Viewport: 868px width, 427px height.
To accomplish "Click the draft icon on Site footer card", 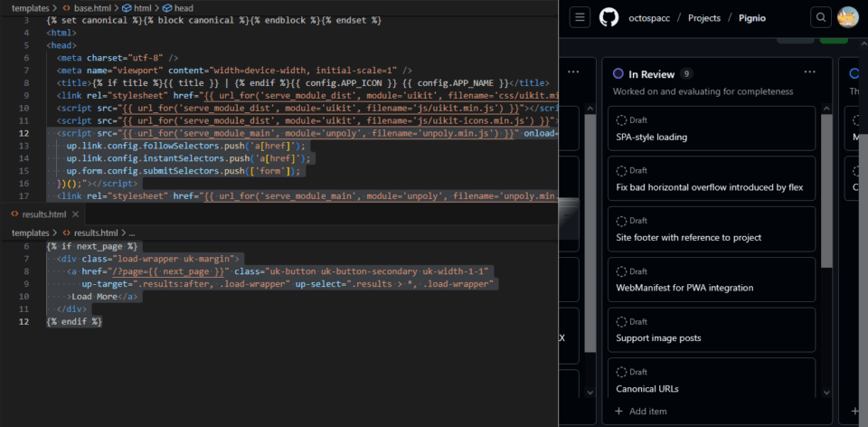I will click(x=621, y=221).
